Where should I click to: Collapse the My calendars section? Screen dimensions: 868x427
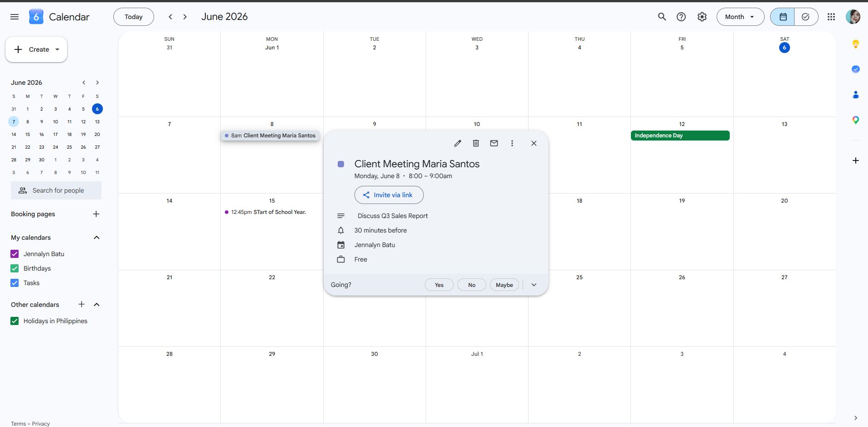tap(97, 238)
